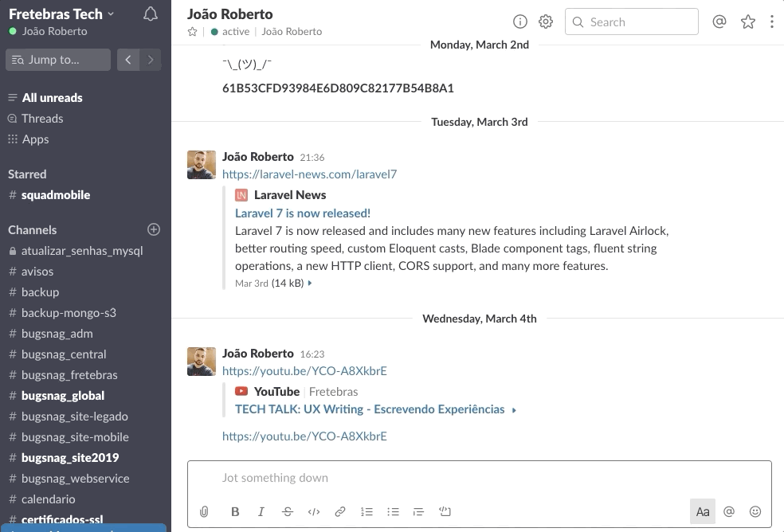
Task: Open João Roberto's avatar on the 21:36 message
Action: click(202, 165)
